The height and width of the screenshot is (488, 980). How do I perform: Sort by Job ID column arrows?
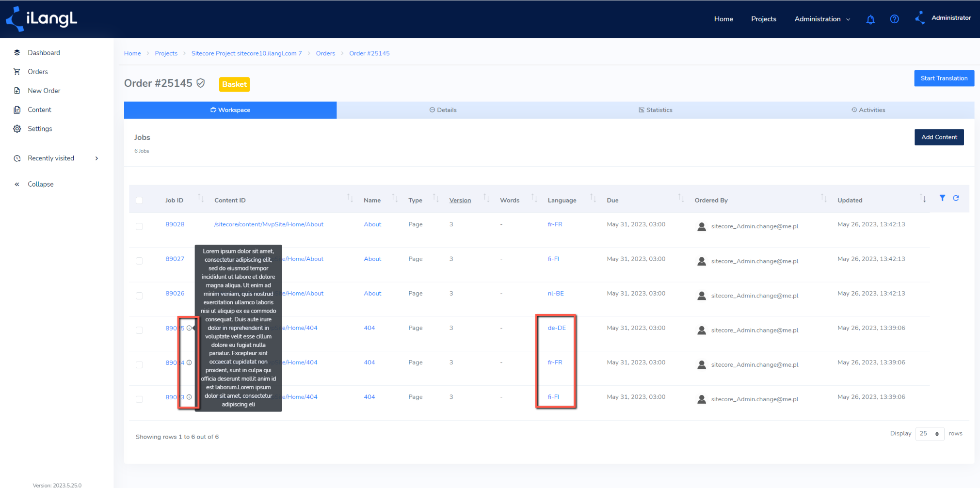(x=201, y=198)
